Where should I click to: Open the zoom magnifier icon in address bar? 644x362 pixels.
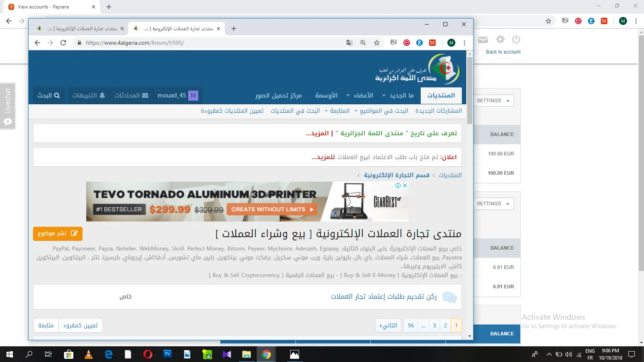click(x=363, y=43)
